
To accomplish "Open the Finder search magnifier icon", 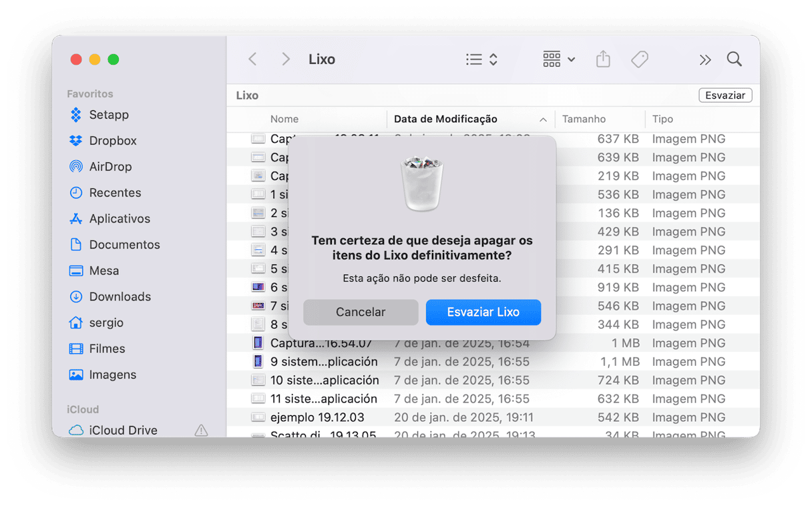I will click(734, 59).
